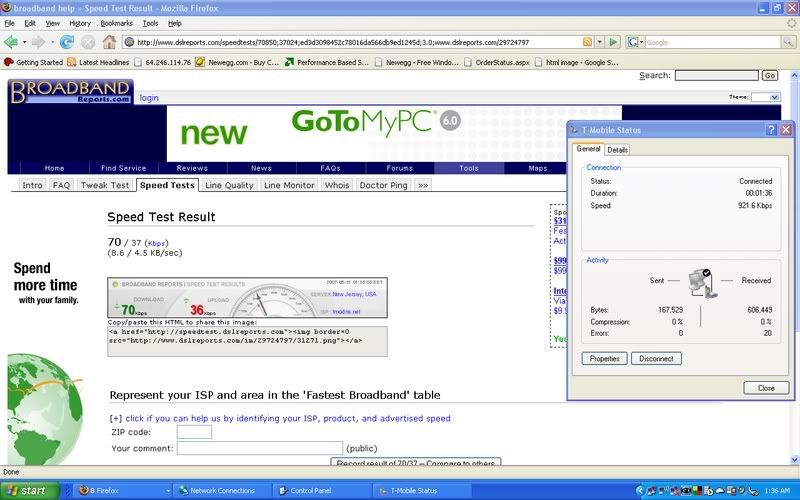Open the Getting Started bookmark

pos(33,62)
